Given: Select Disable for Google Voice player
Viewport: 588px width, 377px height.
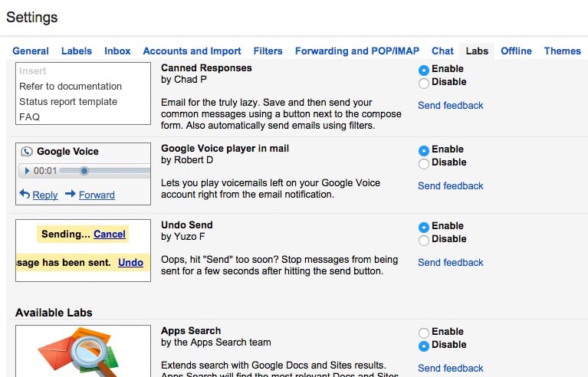Looking at the screenshot, I should click(424, 164).
